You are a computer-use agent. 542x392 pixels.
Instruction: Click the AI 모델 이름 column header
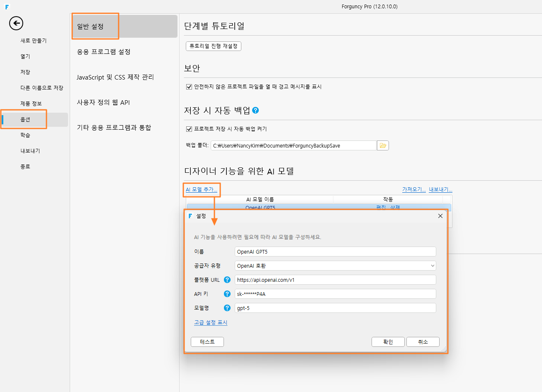pyautogui.click(x=260, y=199)
